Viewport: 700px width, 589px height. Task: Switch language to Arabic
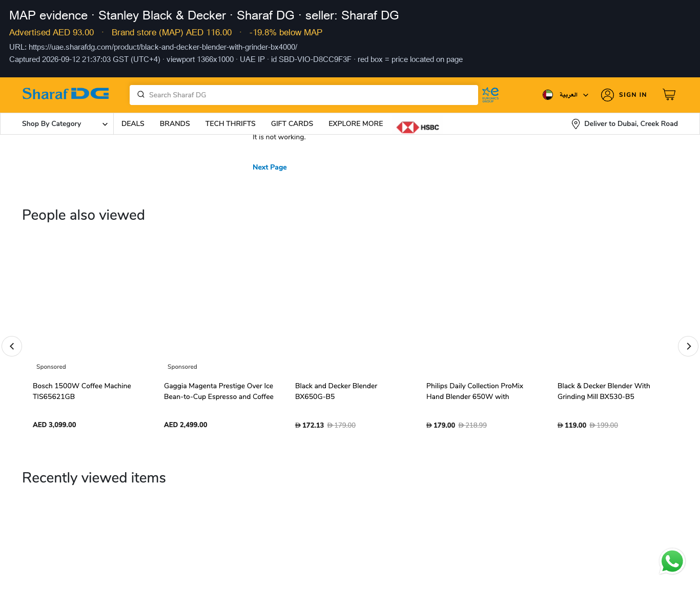(x=568, y=95)
